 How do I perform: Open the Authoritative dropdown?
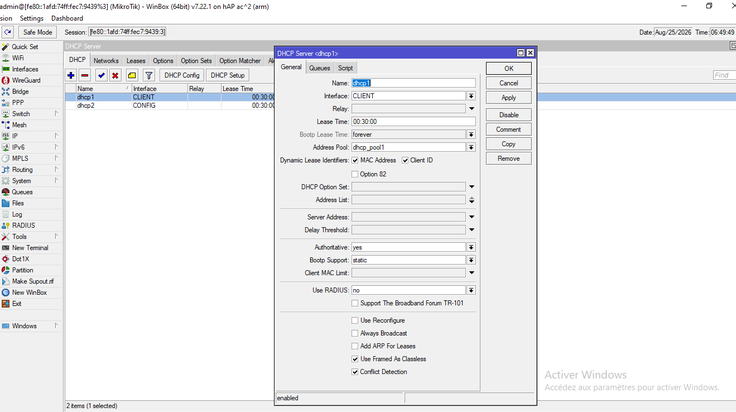[471, 247]
